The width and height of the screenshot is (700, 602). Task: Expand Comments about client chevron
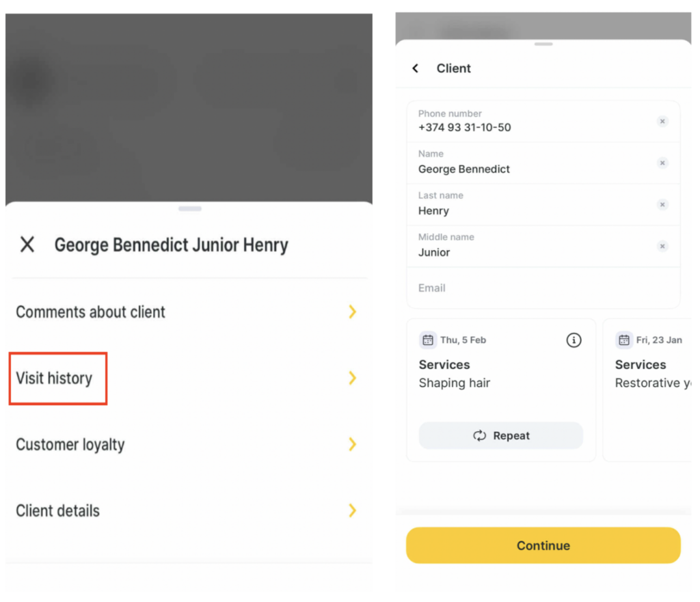click(x=352, y=312)
